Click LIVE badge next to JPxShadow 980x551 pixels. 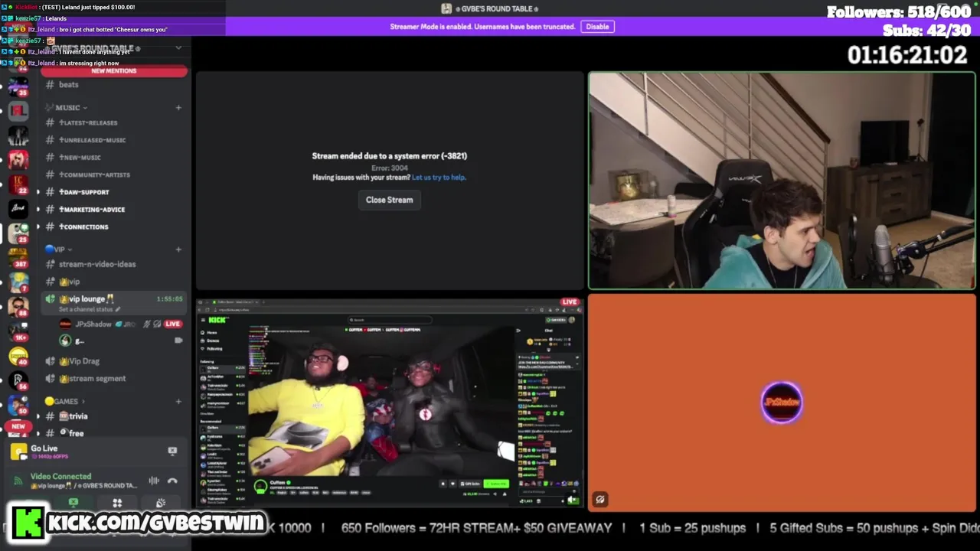pos(173,324)
